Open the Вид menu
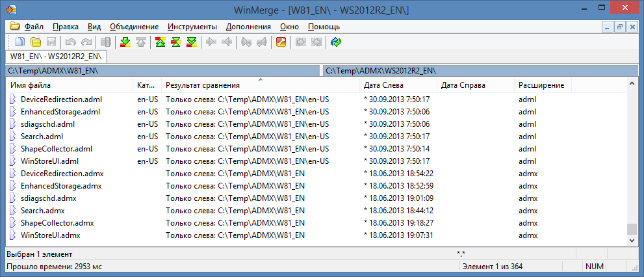This screenshot has width=644, height=277. [94, 27]
